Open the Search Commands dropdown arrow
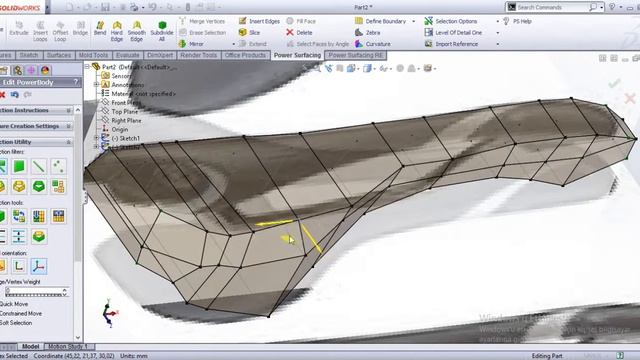Screen dimensions: 640x360 [x=602, y=7]
